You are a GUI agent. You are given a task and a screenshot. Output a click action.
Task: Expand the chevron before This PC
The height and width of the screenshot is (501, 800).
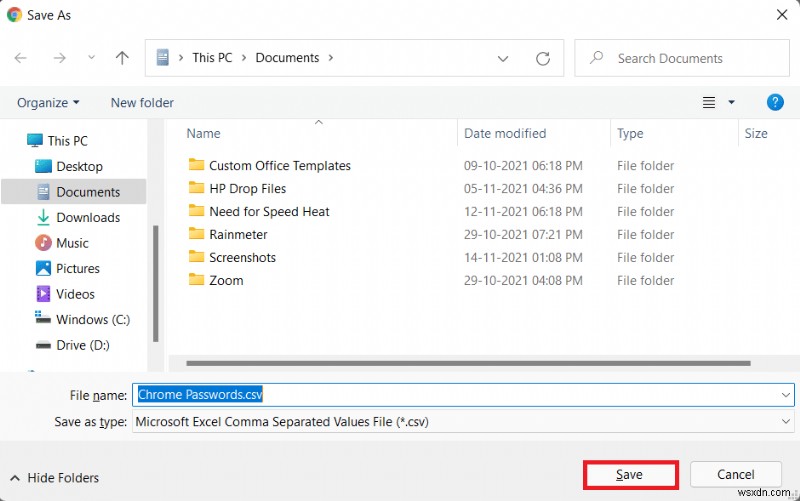point(181,58)
